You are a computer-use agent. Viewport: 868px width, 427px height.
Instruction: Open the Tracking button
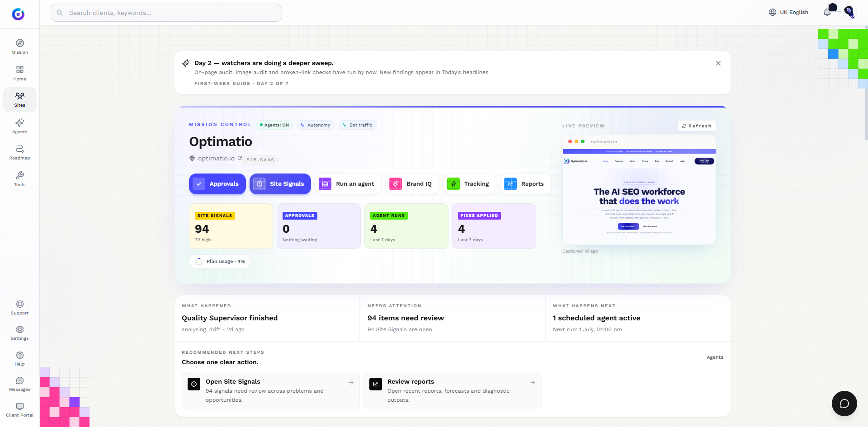[470, 184]
